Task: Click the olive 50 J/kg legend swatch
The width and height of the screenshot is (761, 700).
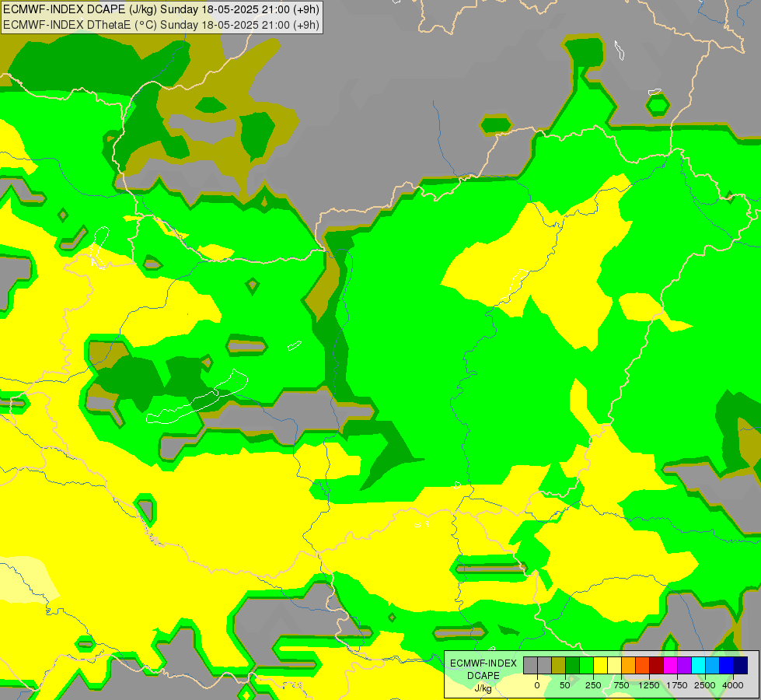Action: click(x=559, y=665)
